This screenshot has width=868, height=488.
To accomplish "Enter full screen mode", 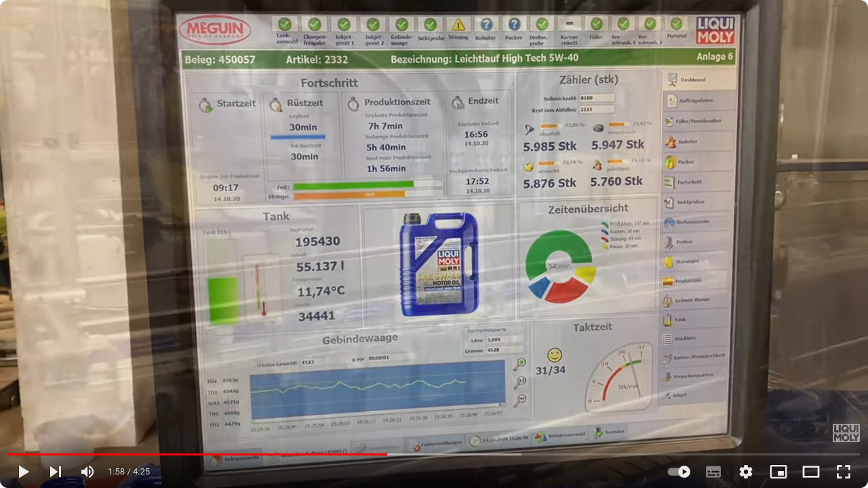I will [x=844, y=472].
